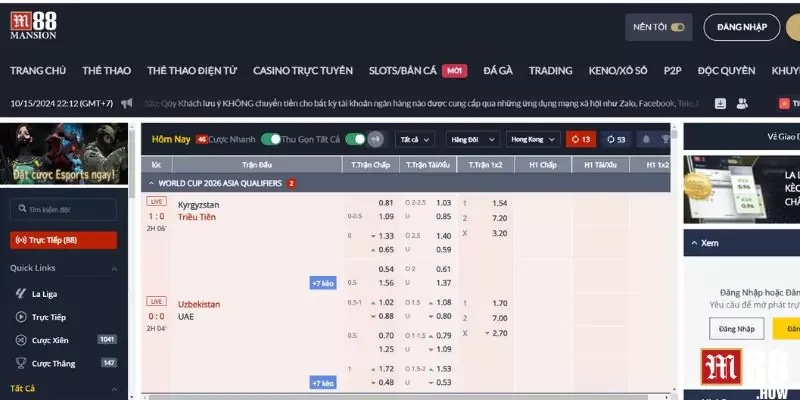Image resolution: width=800 pixels, height=400 pixels.
Task: Toggle the Thu Gọn Tất Cả switch
Action: pos(354,139)
